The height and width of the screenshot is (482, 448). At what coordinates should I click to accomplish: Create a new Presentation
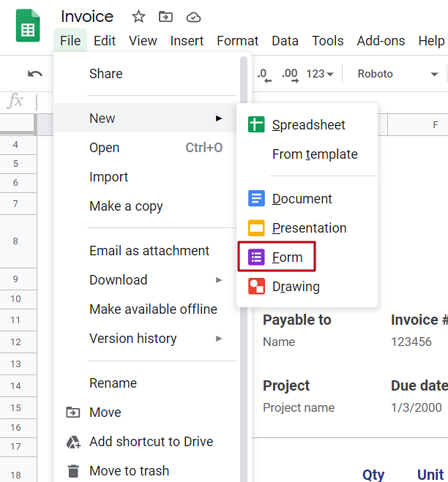coord(308,228)
